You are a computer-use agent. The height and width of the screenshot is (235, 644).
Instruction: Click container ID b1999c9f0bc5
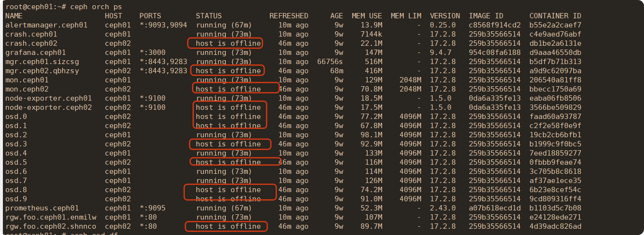(x=555, y=144)
